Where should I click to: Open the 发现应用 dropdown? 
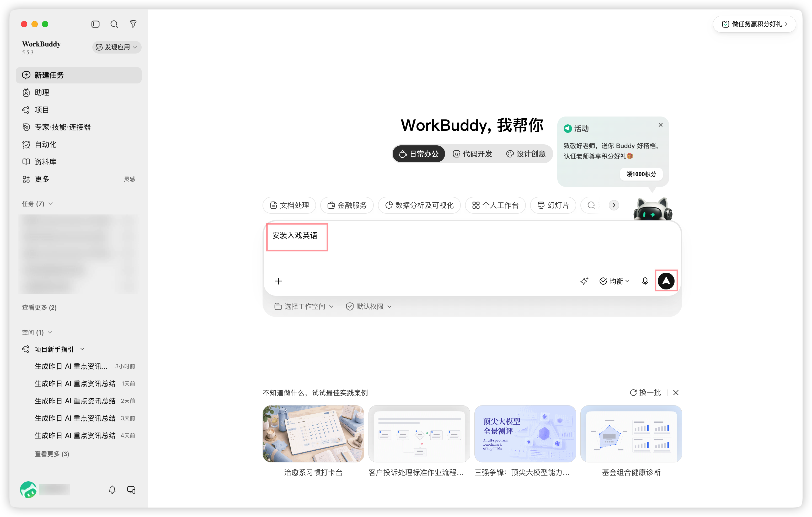tap(117, 47)
